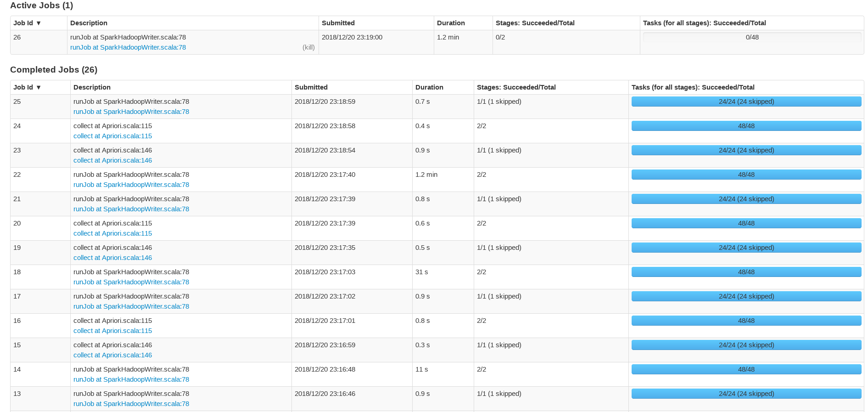Image resolution: width=868 pixels, height=412 pixels.
Task: Click the Duration header in Completed Jobs table
Action: [429, 87]
